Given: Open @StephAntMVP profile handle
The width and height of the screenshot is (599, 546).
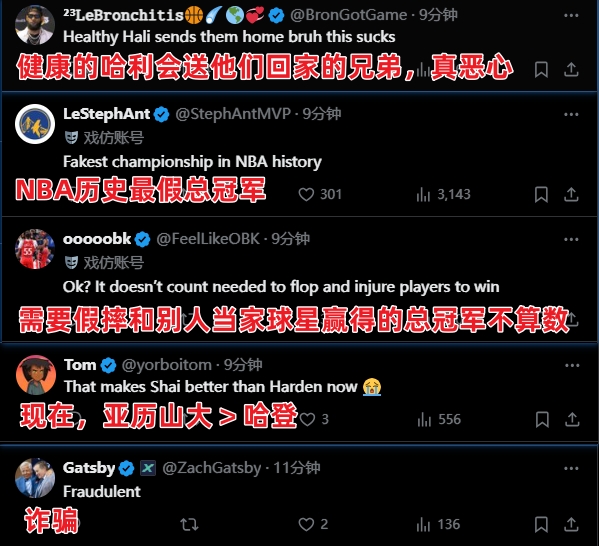Looking at the screenshot, I should pos(233,114).
